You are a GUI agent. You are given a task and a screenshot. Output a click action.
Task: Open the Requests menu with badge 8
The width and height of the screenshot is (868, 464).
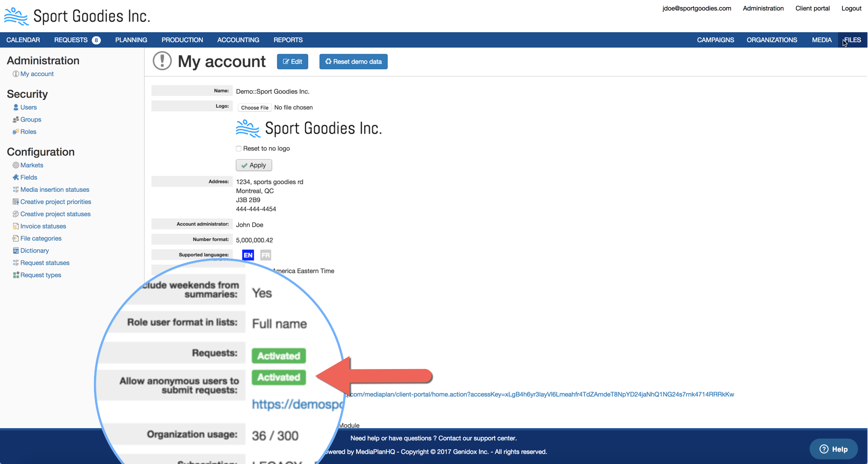pos(77,40)
